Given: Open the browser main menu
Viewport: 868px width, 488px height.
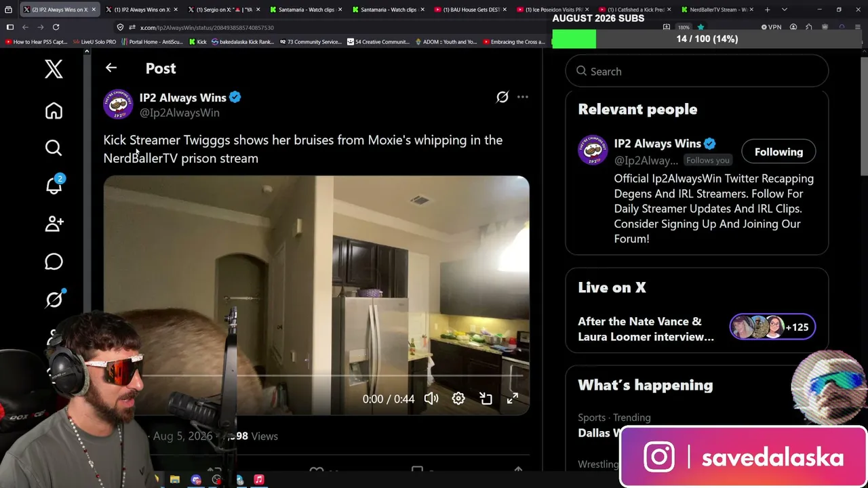Looking at the screenshot, I should tap(859, 27).
